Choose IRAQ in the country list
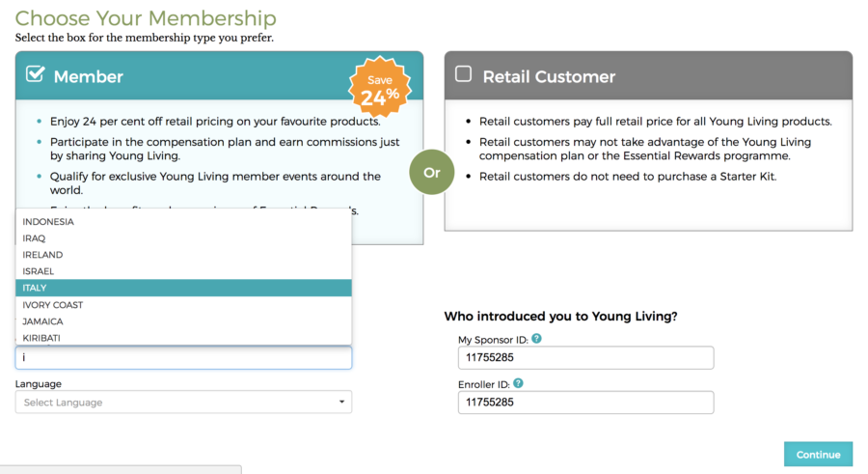868x474 pixels. [x=183, y=237]
